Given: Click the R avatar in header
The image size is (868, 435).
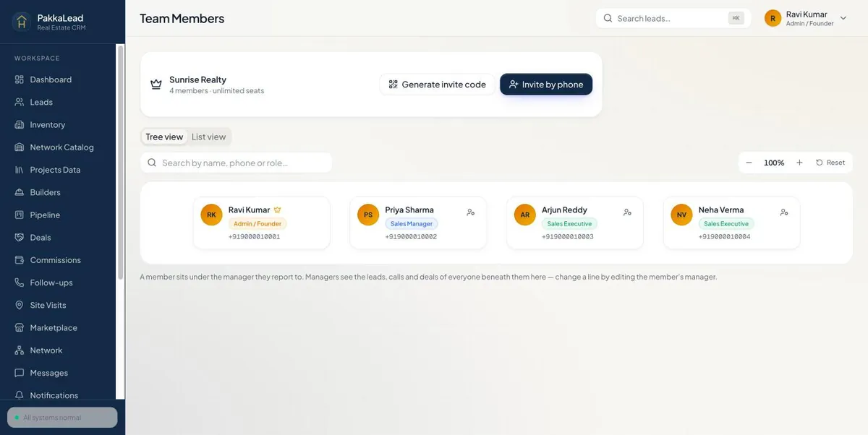Looking at the screenshot, I should (773, 18).
